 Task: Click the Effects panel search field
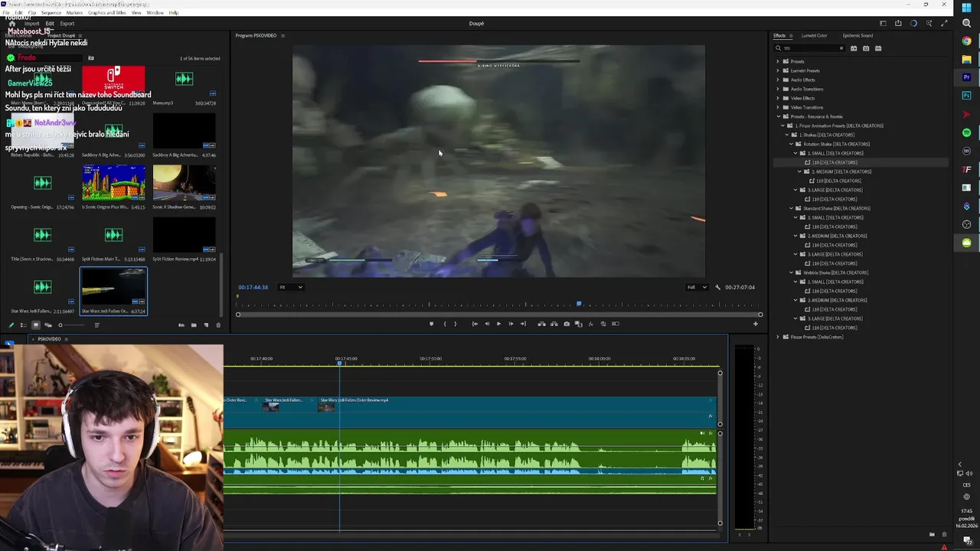(x=810, y=48)
